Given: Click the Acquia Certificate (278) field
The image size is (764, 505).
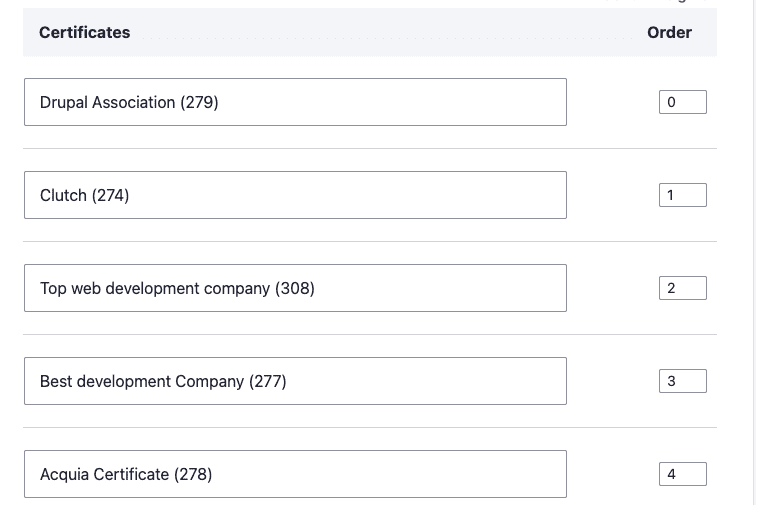Looking at the screenshot, I should coord(295,474).
